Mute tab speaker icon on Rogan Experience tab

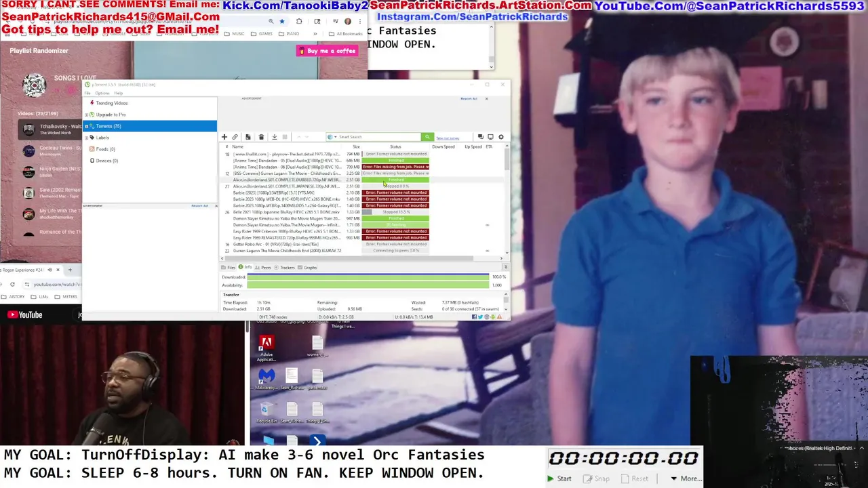click(x=50, y=270)
